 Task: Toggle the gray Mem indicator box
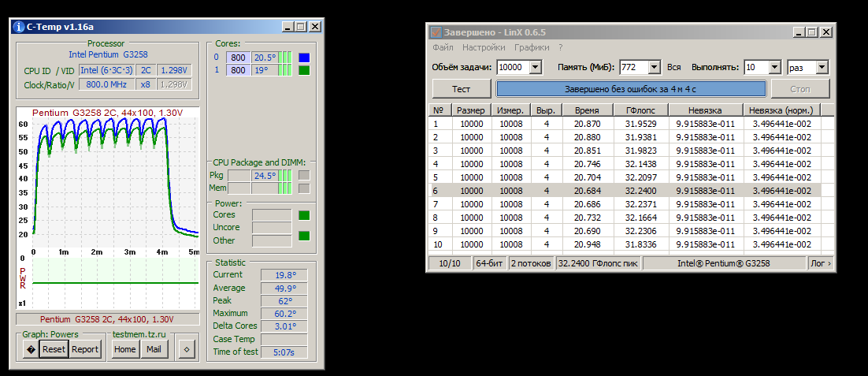point(304,188)
